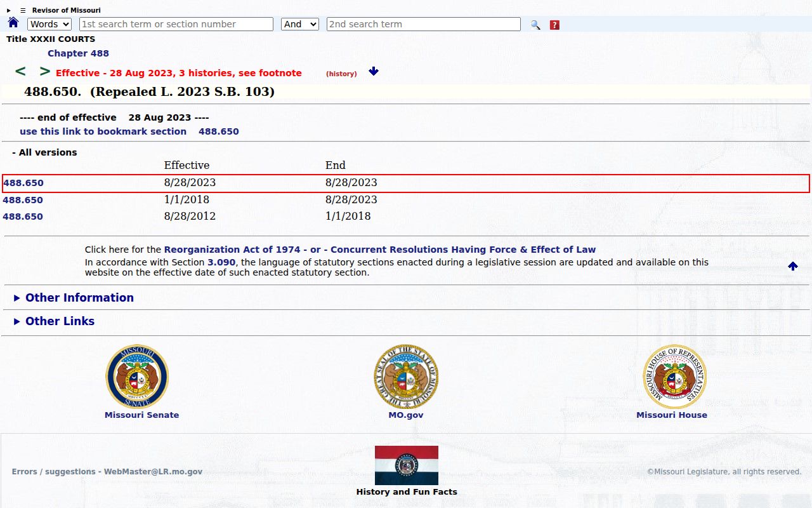812x508 pixels.
Task: Jump down using the blue down arrow
Action: click(374, 72)
